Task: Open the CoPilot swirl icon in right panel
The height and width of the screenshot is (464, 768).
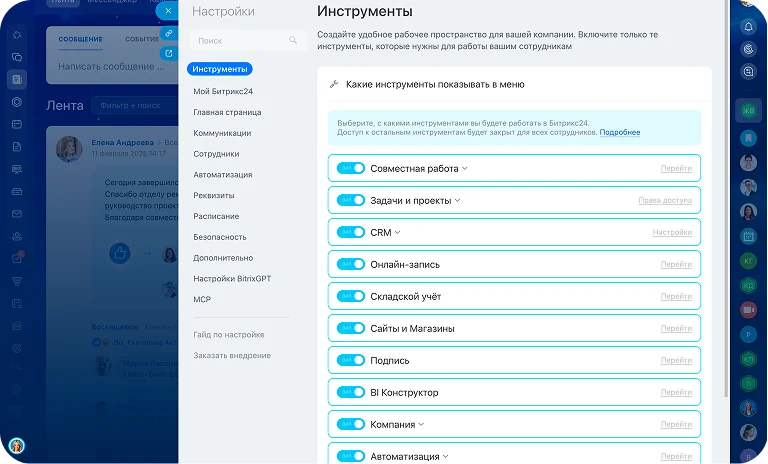Action: [748, 49]
